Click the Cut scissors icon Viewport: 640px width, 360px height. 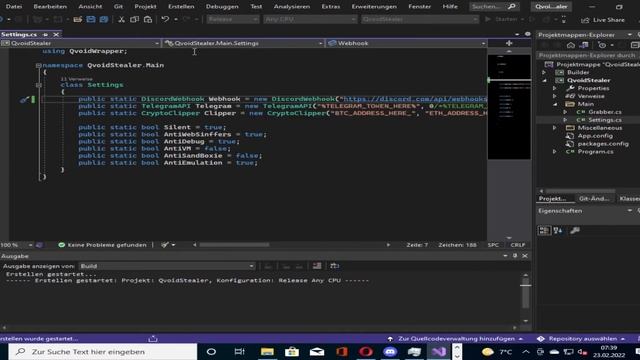121,19
